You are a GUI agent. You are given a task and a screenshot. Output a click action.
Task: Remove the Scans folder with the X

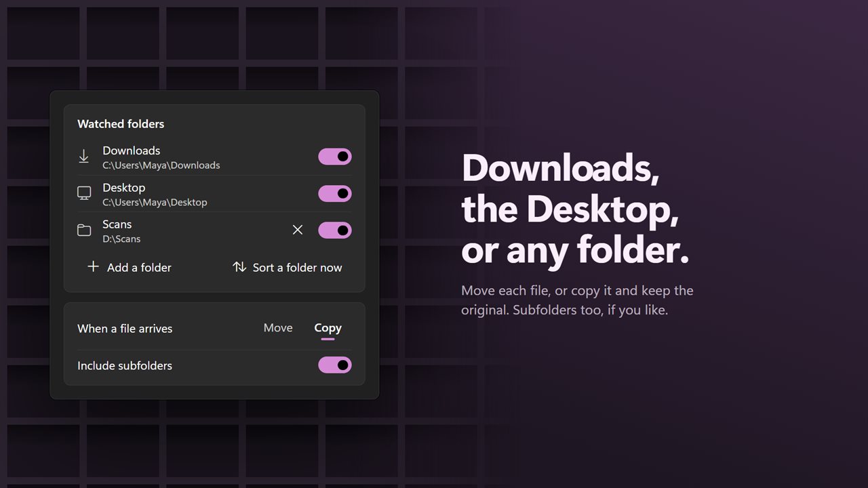(298, 230)
